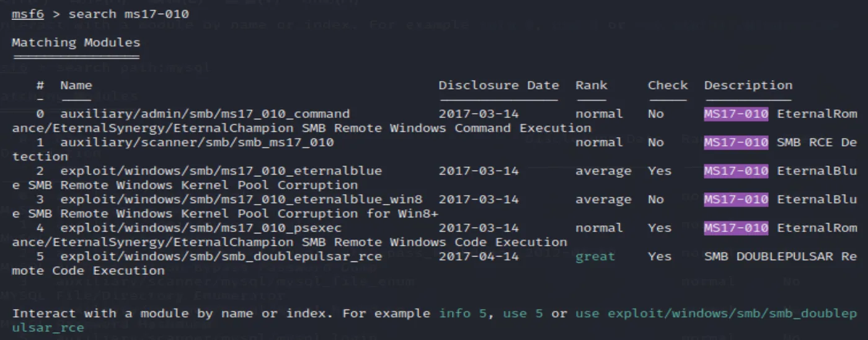Click highlighted MS17-010 in the ms17_010_command row
The image size is (868, 340).
tap(736, 114)
